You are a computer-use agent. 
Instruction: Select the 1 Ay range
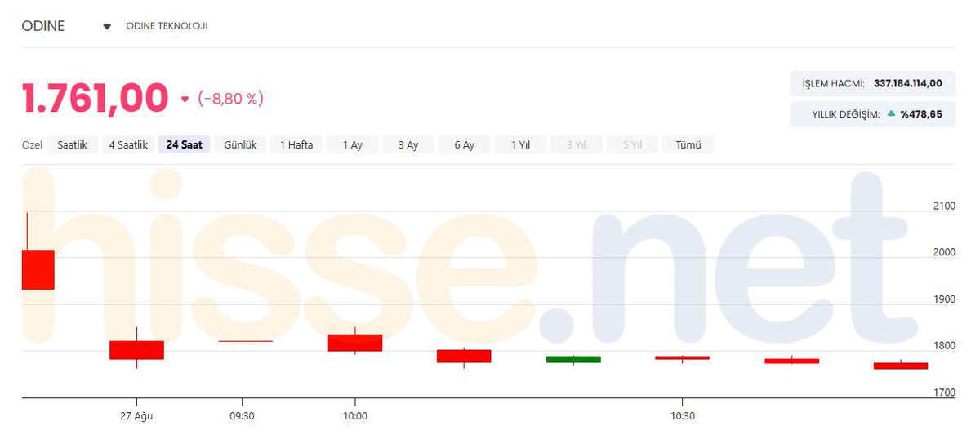click(352, 144)
